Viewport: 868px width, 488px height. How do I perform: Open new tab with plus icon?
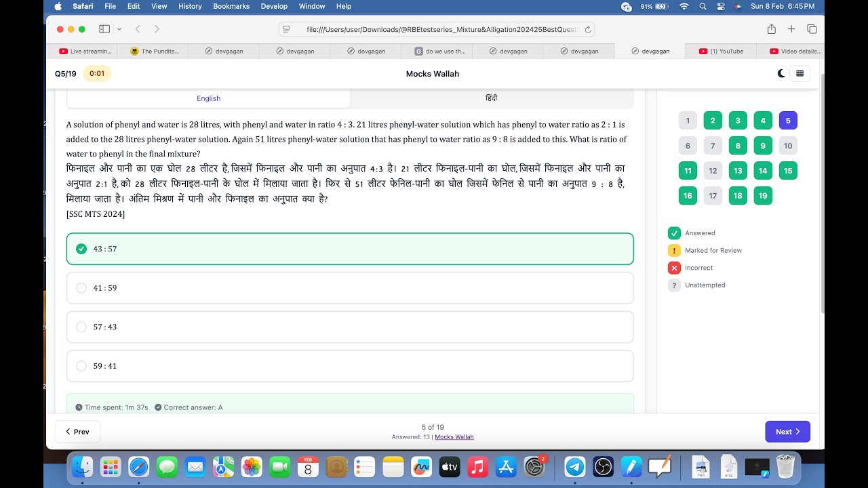coord(791,29)
